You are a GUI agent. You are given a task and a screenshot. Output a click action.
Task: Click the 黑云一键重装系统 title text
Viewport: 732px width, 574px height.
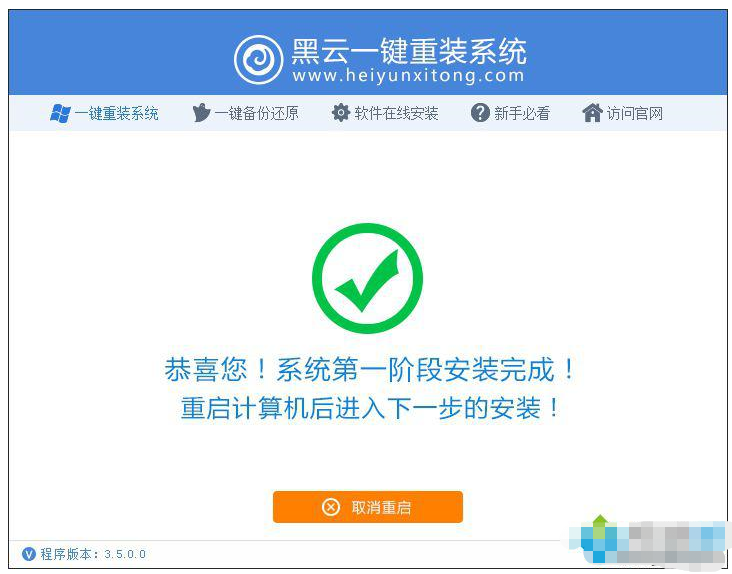pos(409,51)
